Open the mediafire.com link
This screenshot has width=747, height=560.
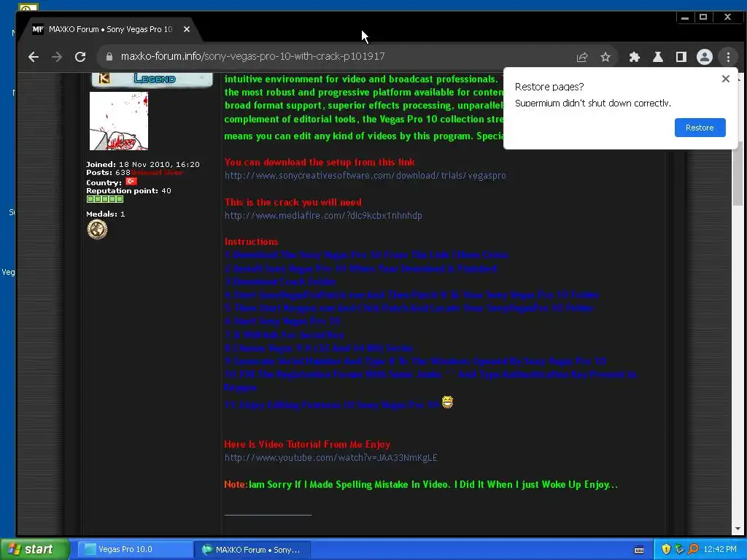pos(323,216)
